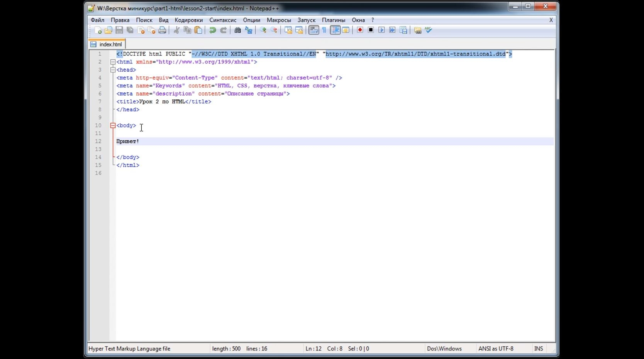
Task: Click the Open file folder icon
Action: click(108, 30)
